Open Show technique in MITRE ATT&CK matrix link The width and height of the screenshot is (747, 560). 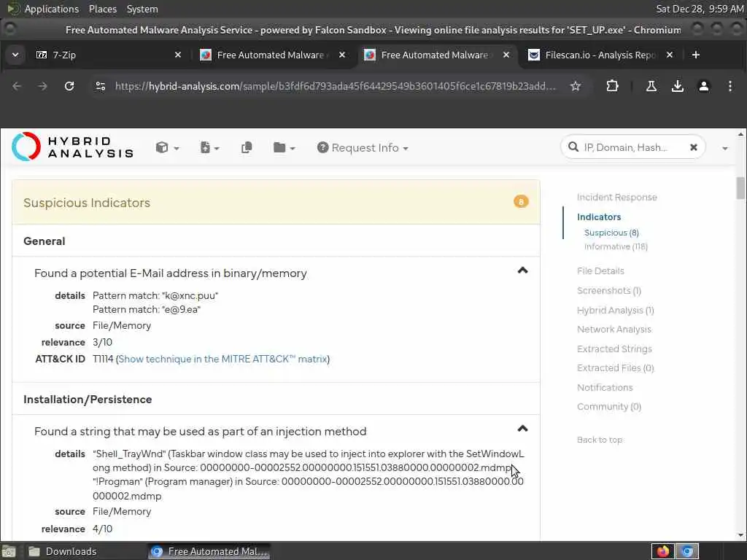click(222, 359)
